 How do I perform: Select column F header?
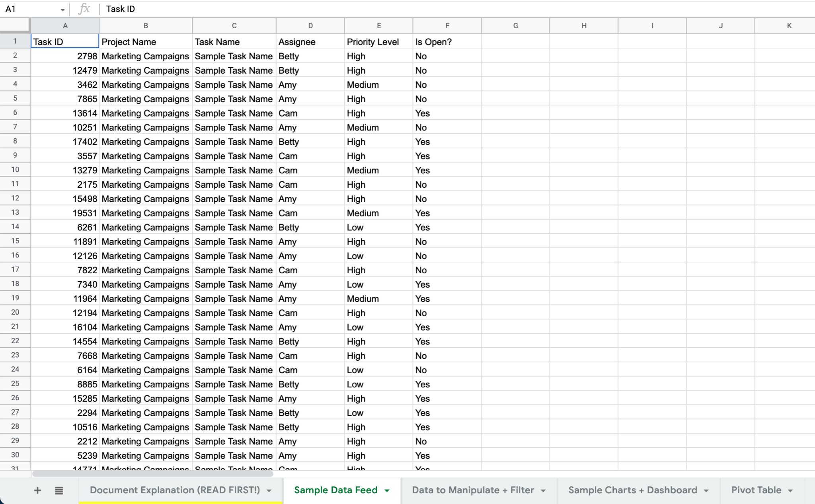pos(447,25)
